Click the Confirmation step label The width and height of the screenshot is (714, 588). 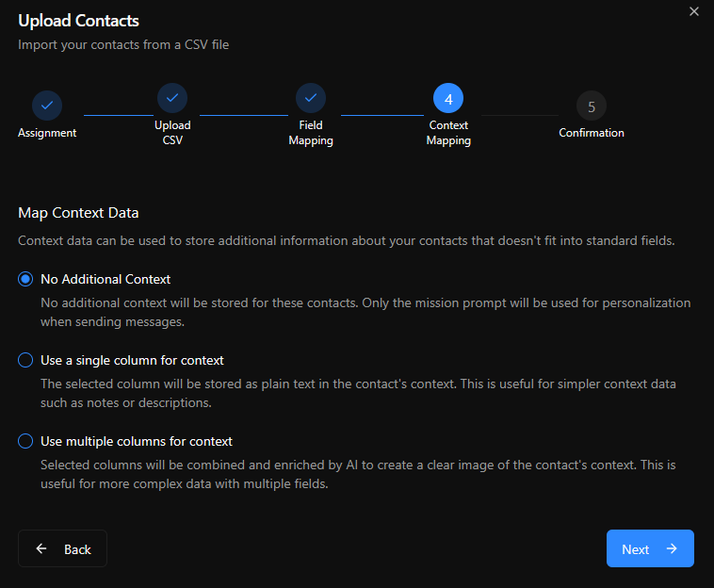coord(592,133)
